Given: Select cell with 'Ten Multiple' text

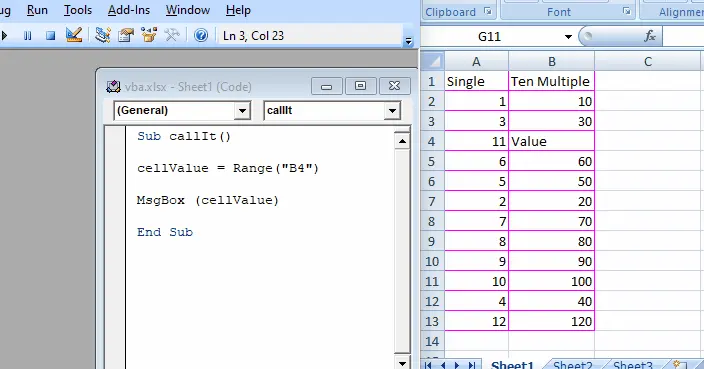Looking at the screenshot, I should click(x=552, y=81).
